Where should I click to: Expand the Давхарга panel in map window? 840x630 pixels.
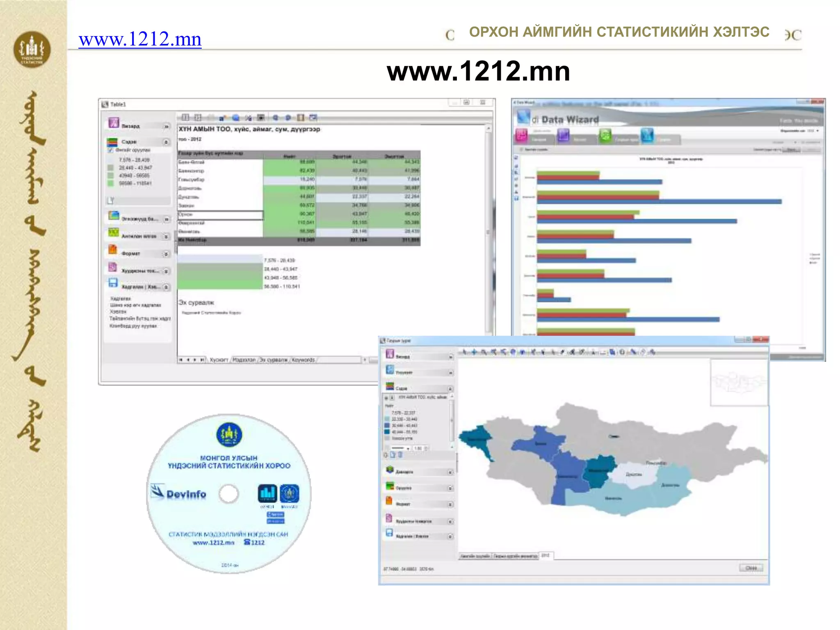pos(450,472)
